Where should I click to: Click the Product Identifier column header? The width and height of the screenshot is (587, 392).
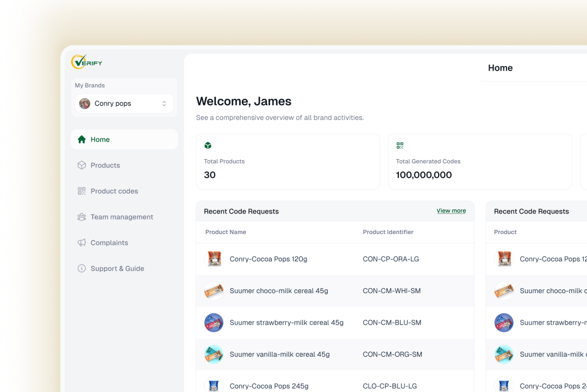coord(388,232)
